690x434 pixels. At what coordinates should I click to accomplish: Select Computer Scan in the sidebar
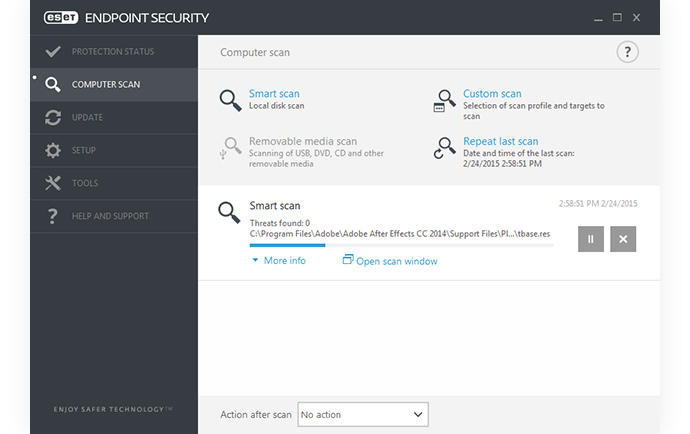pyautogui.click(x=114, y=85)
